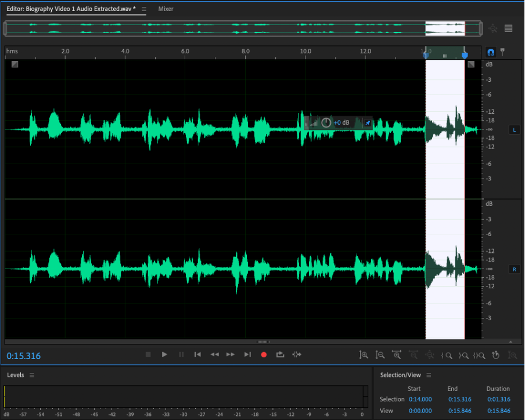Click the Stop transport button
Image resolution: width=525 pixels, height=420 pixels.
(x=148, y=354)
